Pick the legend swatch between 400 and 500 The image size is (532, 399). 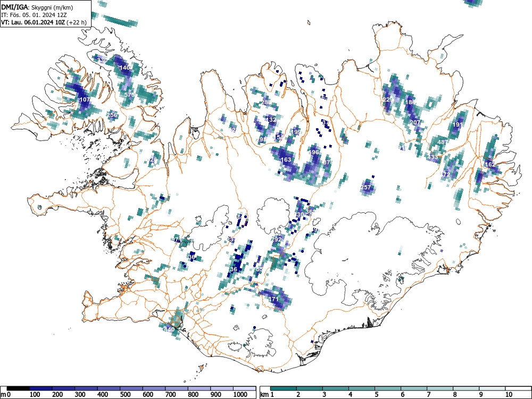(109, 388)
